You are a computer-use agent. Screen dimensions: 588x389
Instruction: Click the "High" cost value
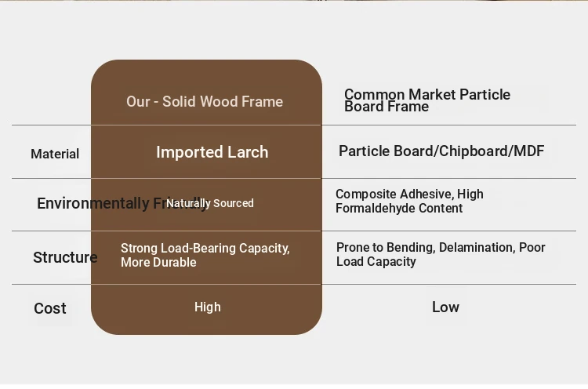pyautogui.click(x=208, y=307)
